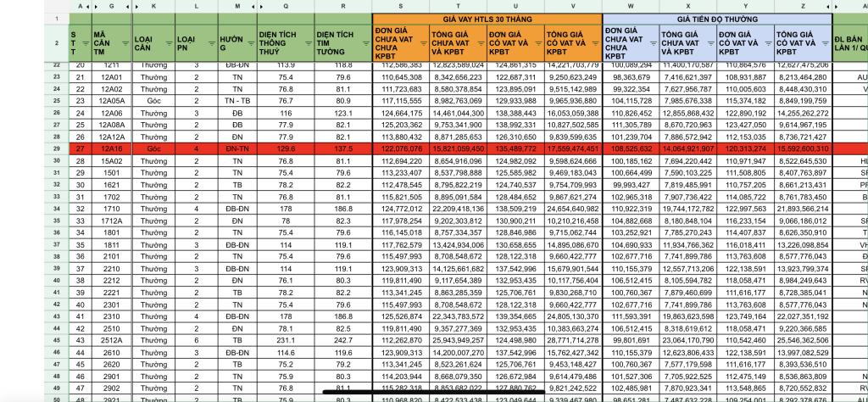The height and width of the screenshot is (402, 868).
Task: Open the filter icon in the STT header
Action: (86, 43)
